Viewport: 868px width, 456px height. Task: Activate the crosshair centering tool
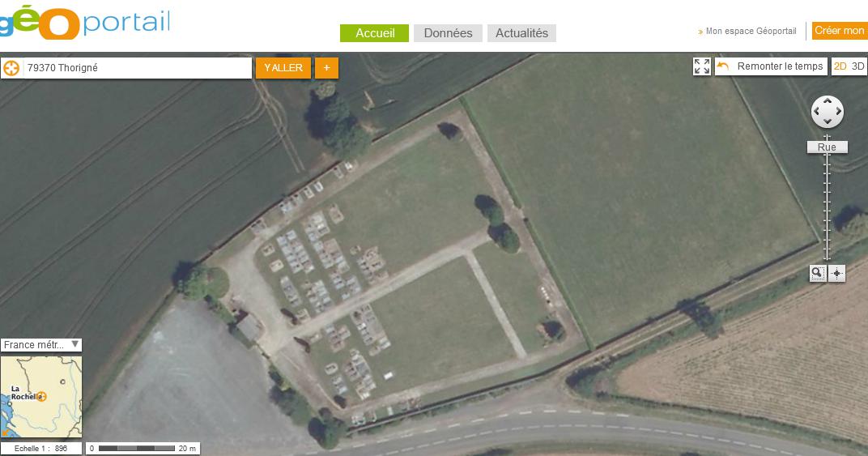click(836, 273)
